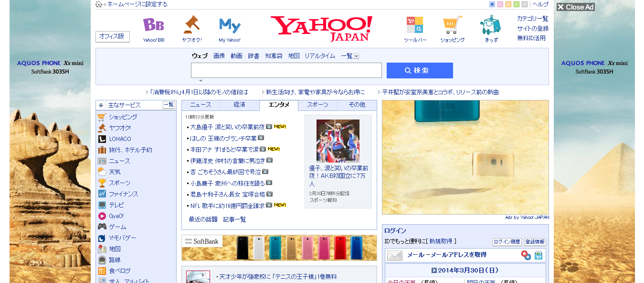The image size is (644, 283).
Task: Select the blue page theme swatch
Action: (x=492, y=4)
